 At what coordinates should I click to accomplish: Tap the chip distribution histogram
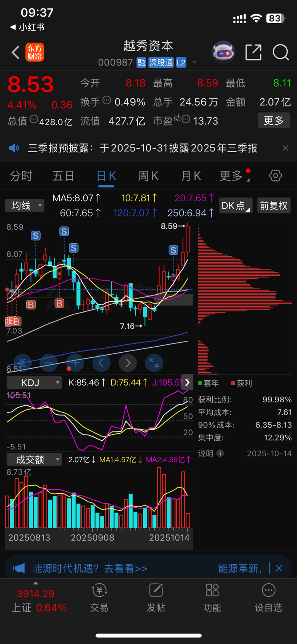(x=244, y=298)
